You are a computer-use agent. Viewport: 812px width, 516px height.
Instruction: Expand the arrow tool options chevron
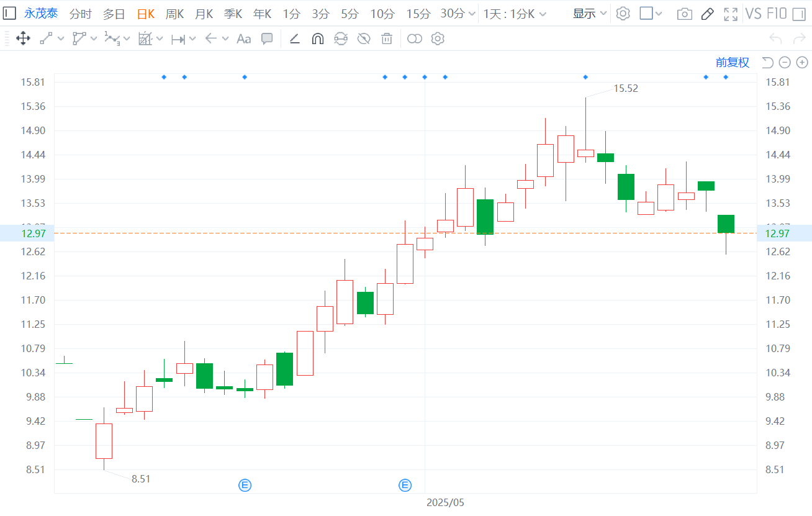(x=225, y=38)
